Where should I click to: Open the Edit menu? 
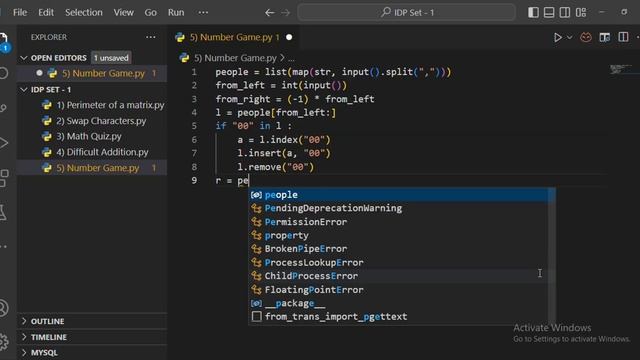click(x=46, y=12)
